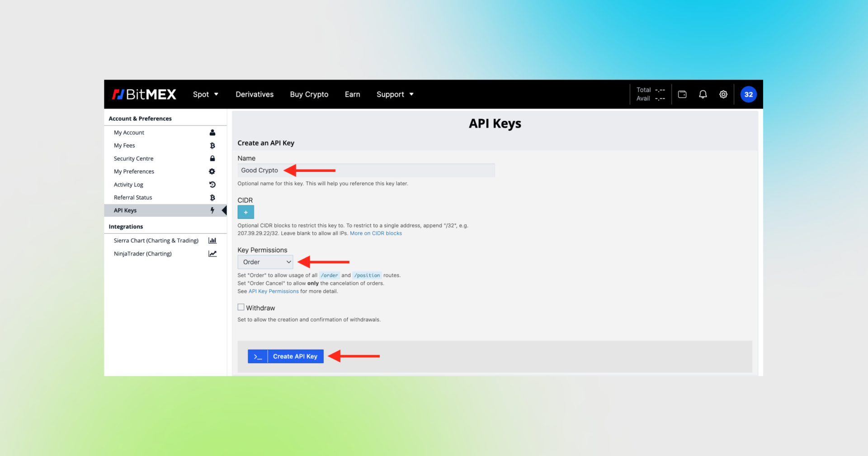Image resolution: width=868 pixels, height=456 pixels.
Task: Open the Key Permissions dropdown
Action: 265,262
